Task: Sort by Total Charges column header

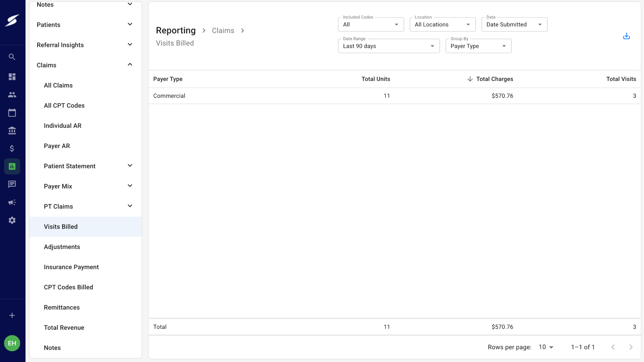Action: click(494, 79)
